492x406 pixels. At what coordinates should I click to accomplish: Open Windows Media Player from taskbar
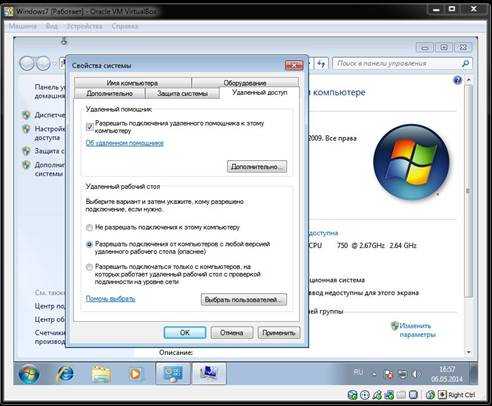(x=135, y=374)
